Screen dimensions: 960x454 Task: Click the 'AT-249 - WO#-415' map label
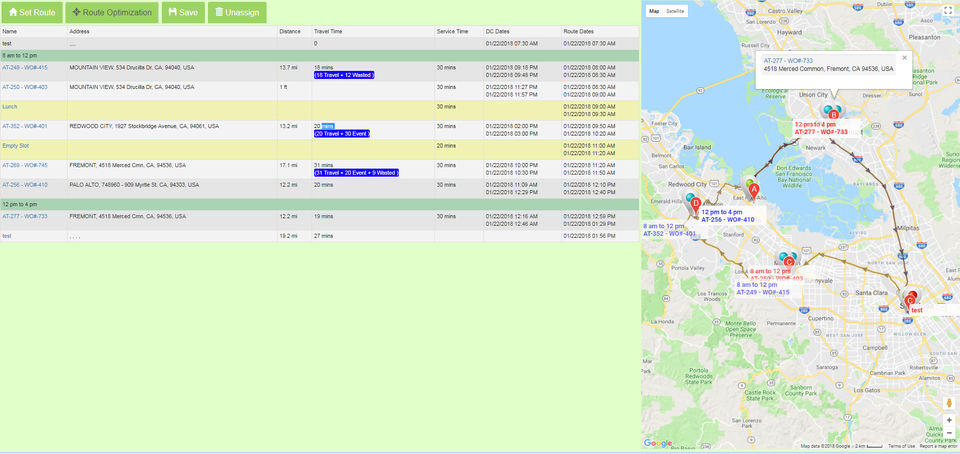[763, 292]
